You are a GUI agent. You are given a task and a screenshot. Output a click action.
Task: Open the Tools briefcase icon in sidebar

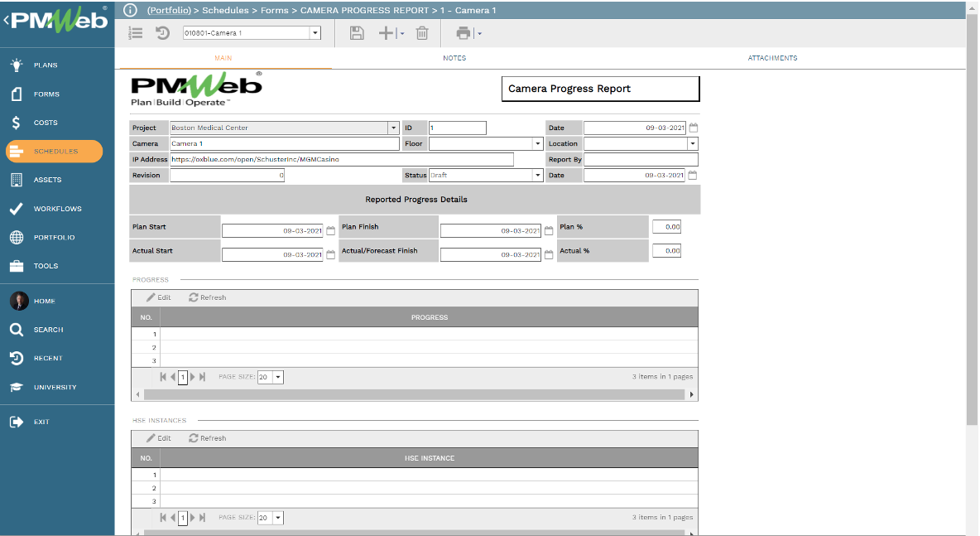[x=17, y=266]
